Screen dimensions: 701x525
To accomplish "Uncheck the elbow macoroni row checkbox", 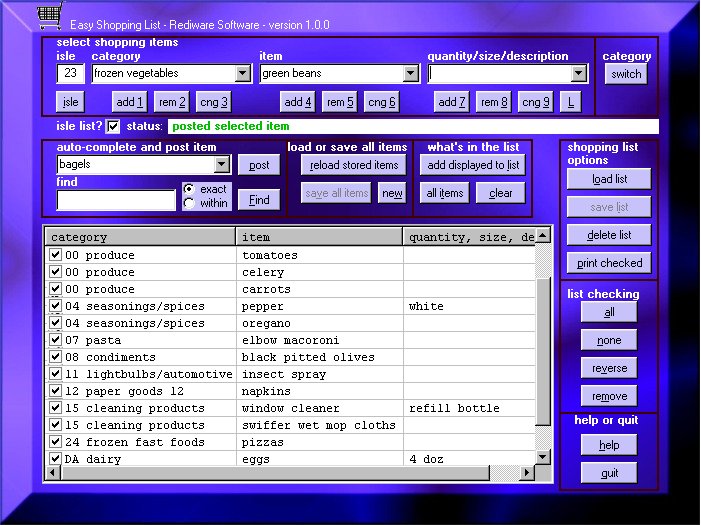I will (55, 339).
